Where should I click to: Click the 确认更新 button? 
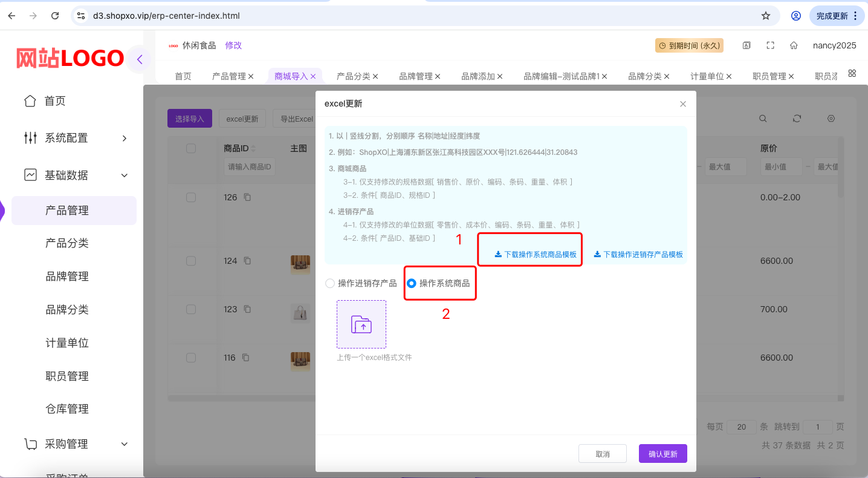663,454
